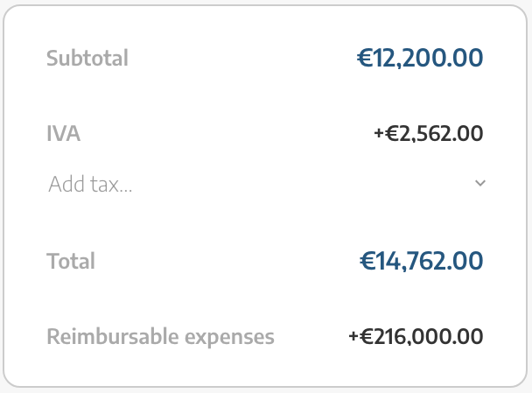
Task: Click the plus sign before €216,000.00
Action: [353, 336]
